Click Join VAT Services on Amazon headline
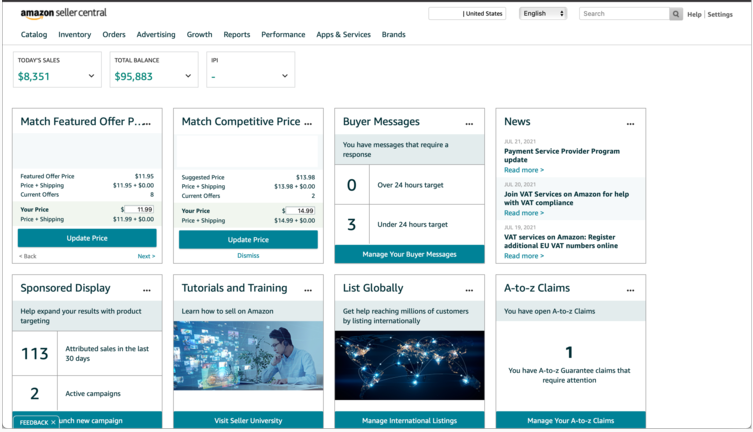 (x=566, y=198)
